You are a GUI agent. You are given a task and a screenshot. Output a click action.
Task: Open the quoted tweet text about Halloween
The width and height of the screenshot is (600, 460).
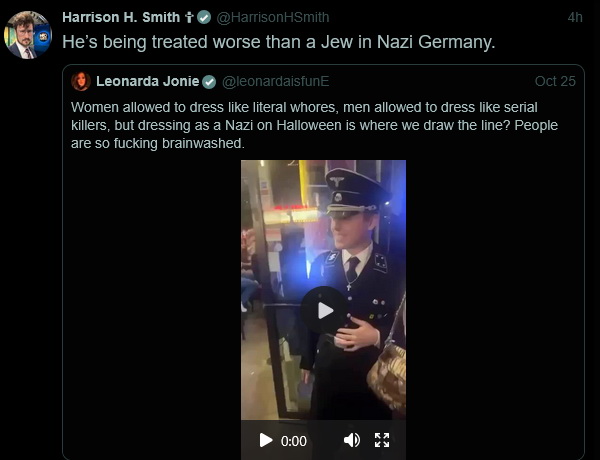(314, 125)
